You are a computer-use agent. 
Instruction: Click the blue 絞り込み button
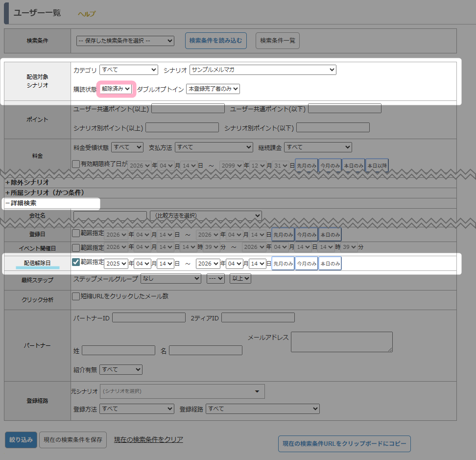click(x=21, y=440)
